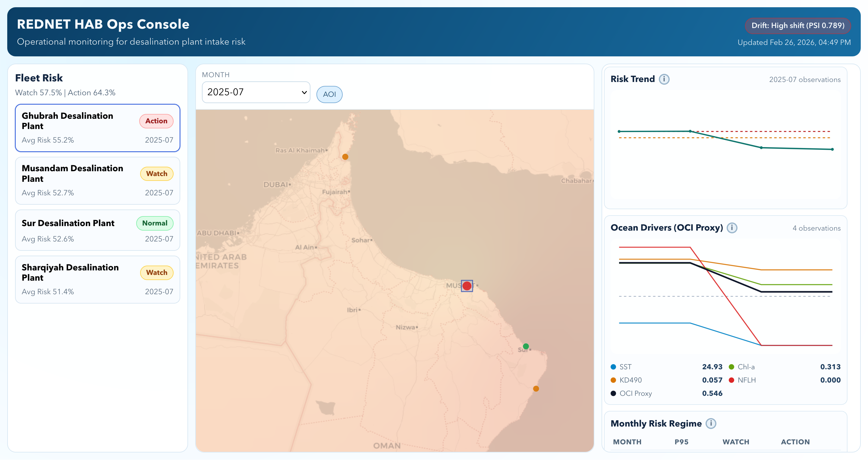868x460 pixels.
Task: Select the Musandam Desalination Plant card
Action: coord(97,181)
